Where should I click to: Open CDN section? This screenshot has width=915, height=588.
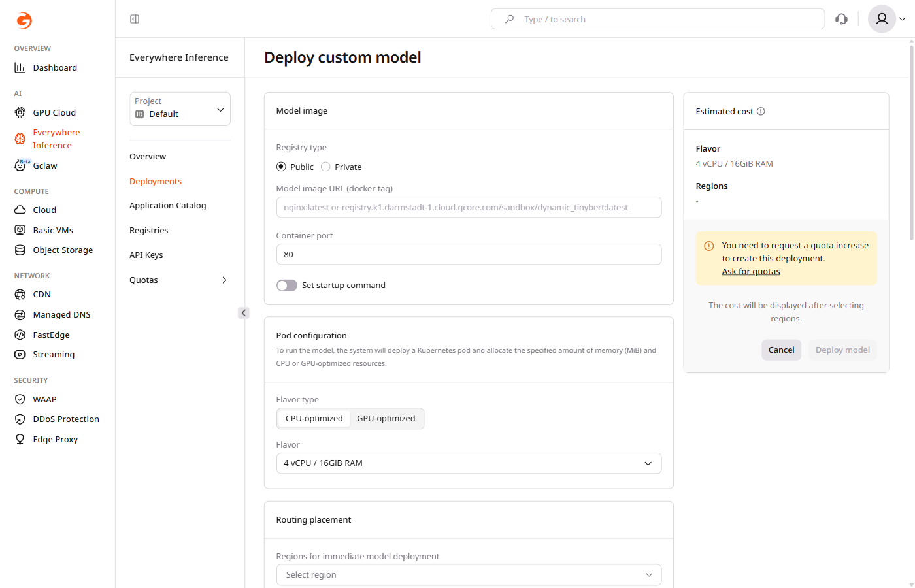tap(33, 294)
